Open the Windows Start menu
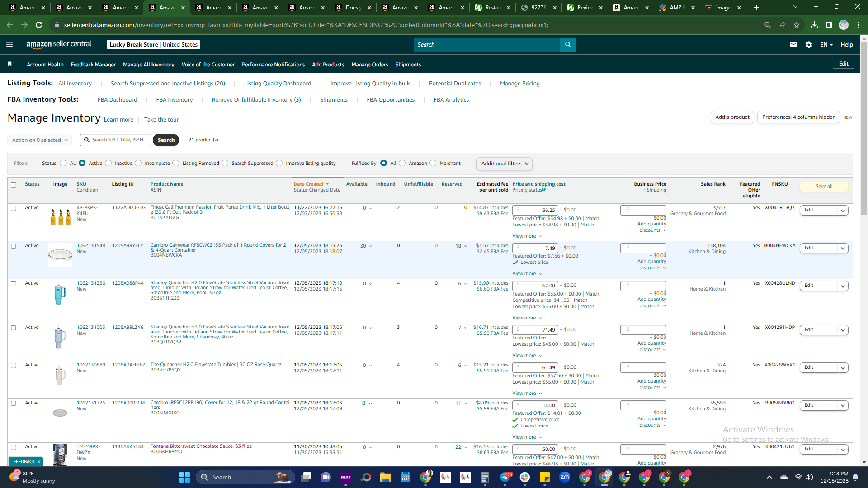This screenshot has height=488, width=868. [x=184, y=477]
